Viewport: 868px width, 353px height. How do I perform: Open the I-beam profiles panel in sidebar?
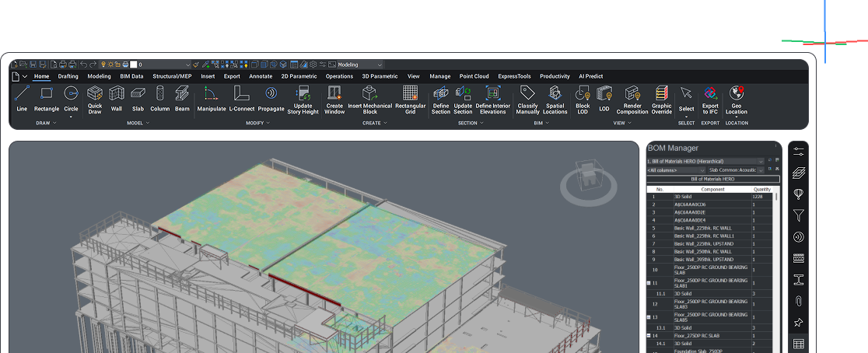[x=798, y=279]
